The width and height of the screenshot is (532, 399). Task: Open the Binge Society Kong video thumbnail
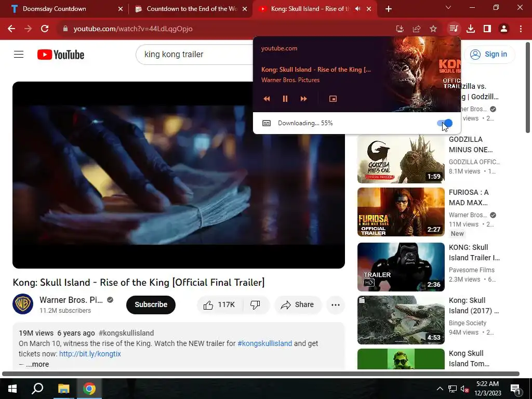click(x=401, y=320)
